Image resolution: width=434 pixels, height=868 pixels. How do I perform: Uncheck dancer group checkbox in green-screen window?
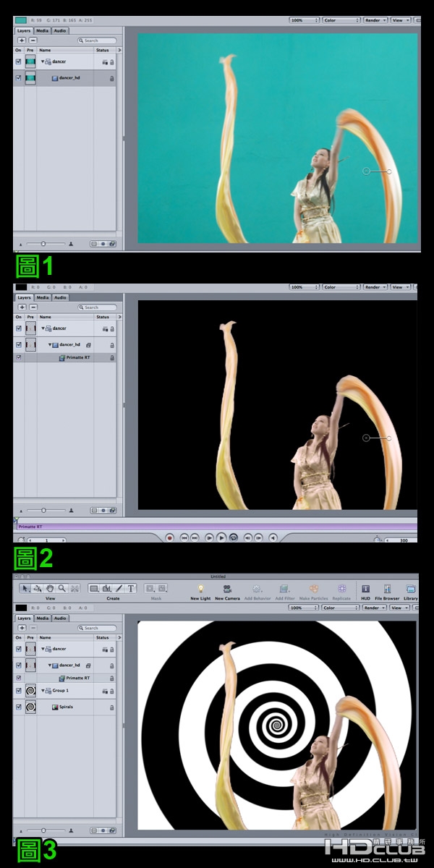(x=19, y=61)
